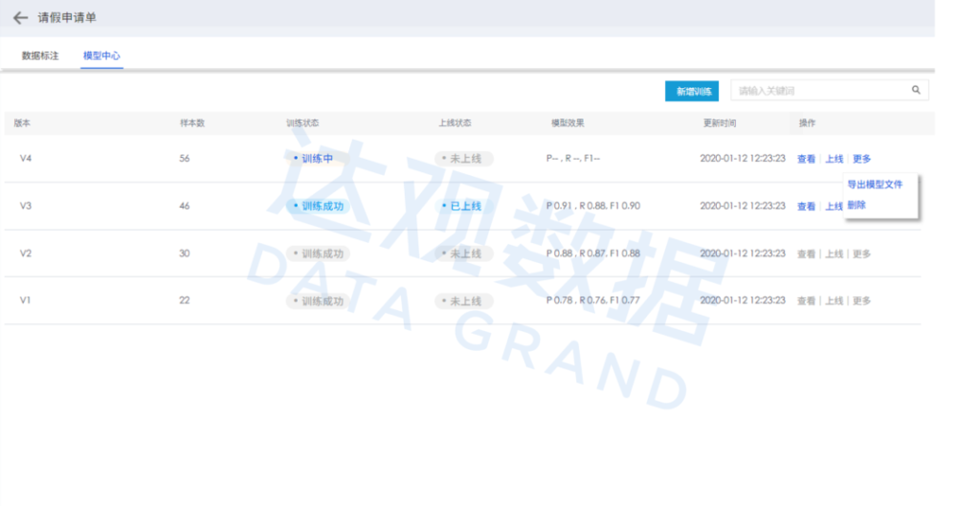Click 上线 link for version V4

click(x=834, y=159)
